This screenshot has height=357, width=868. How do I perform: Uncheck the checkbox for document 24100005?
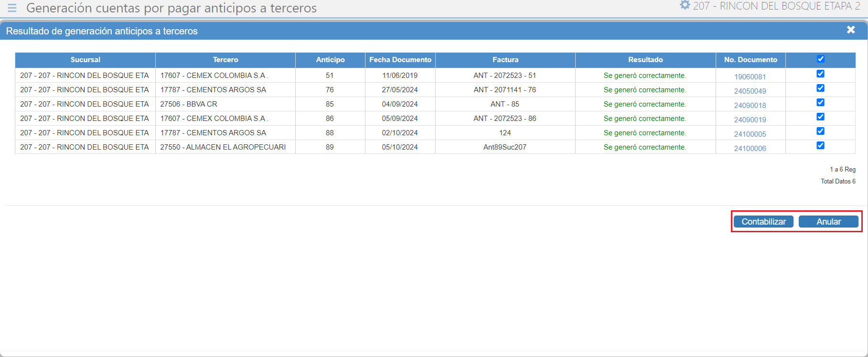(820, 131)
